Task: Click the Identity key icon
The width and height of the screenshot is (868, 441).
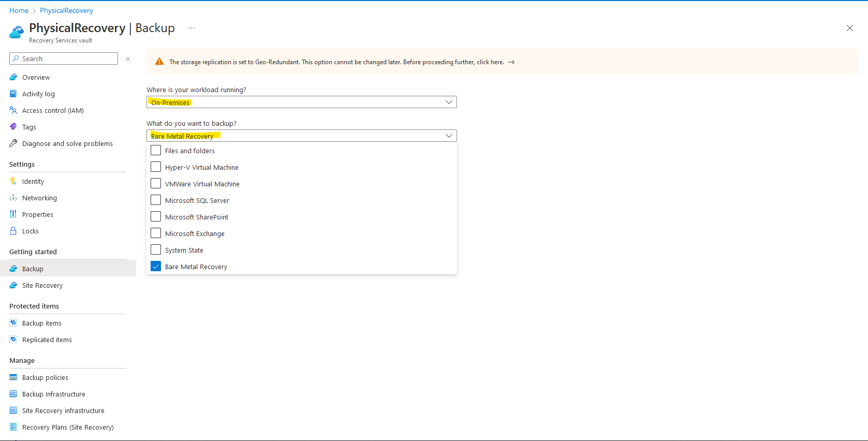Action: tap(13, 181)
